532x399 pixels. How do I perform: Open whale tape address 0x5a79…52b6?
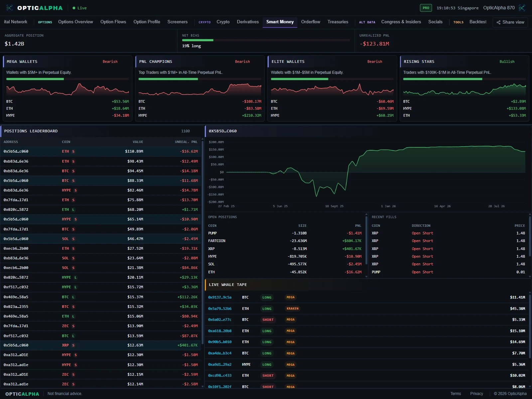click(220, 309)
